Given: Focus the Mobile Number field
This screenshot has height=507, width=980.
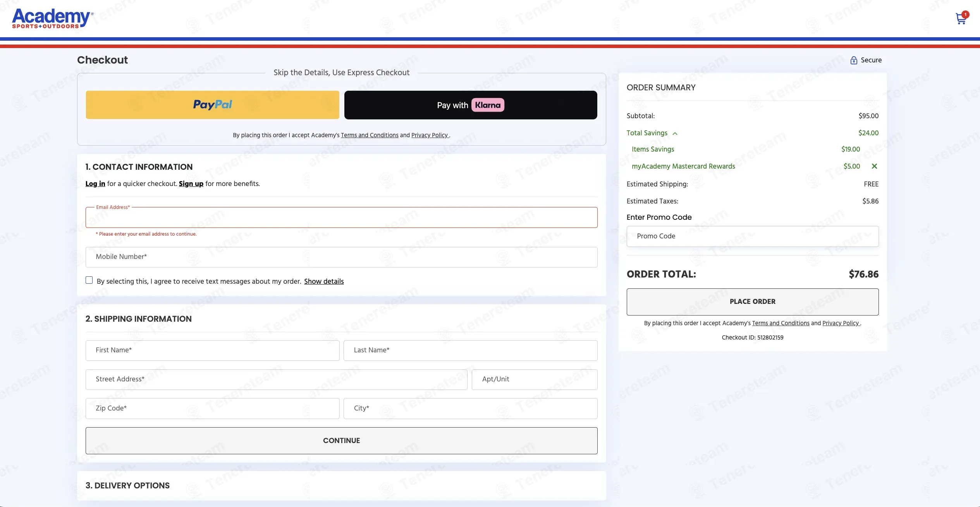Looking at the screenshot, I should click(342, 257).
